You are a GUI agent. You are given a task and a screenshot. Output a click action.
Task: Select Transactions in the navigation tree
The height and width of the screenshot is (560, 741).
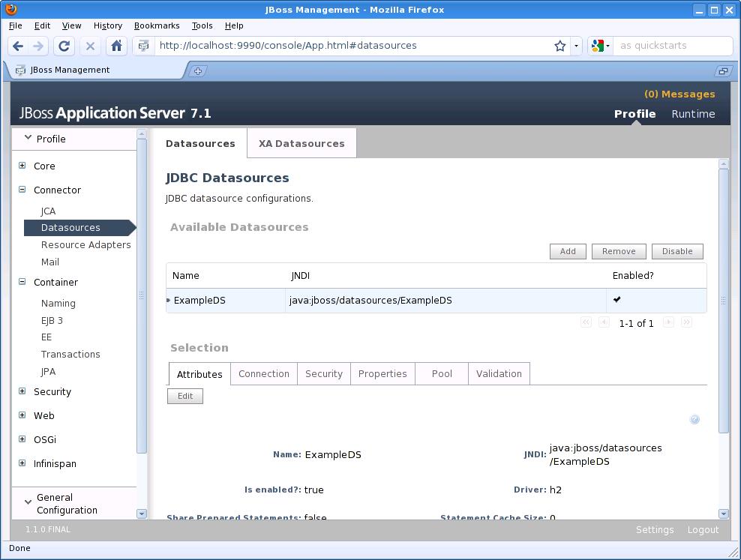click(70, 354)
